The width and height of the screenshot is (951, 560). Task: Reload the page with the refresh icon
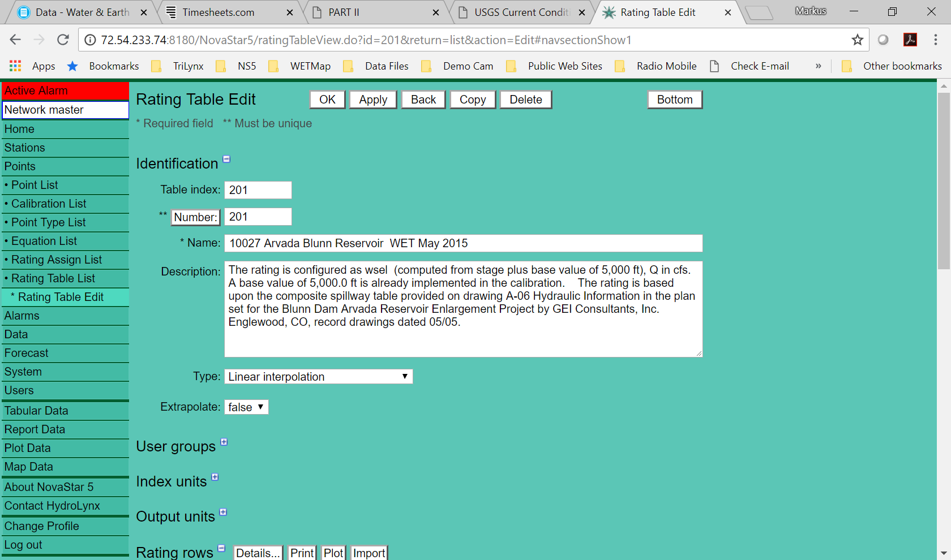click(63, 40)
